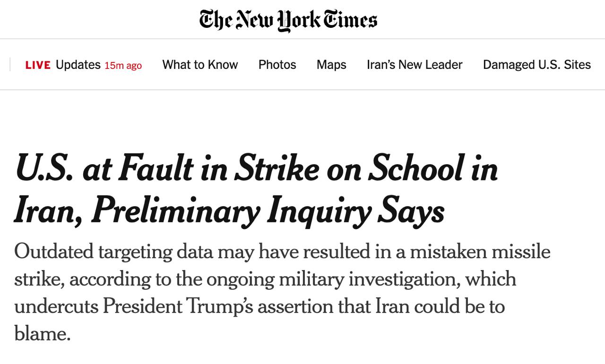Click the word "undercuts" in the summary
The height and width of the screenshot is (364, 605).
tap(56, 306)
